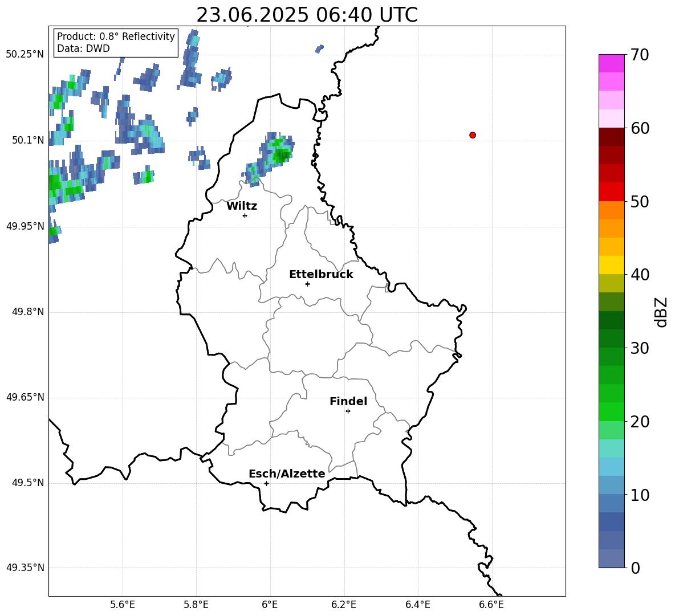The image size is (675, 616).
Task: Click the 70 tick on colorbar
Action: pos(640,55)
